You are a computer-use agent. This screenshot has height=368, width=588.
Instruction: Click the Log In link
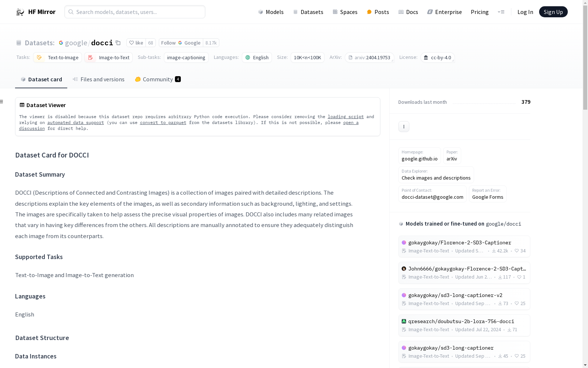tap(525, 12)
